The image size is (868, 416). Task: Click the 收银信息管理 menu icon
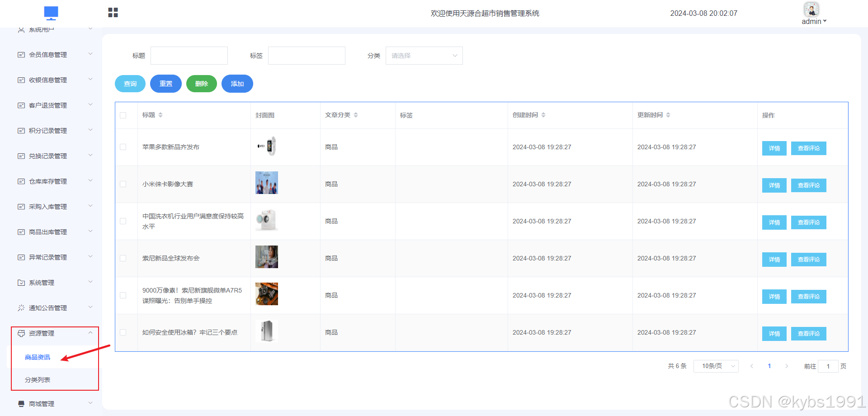coord(21,80)
